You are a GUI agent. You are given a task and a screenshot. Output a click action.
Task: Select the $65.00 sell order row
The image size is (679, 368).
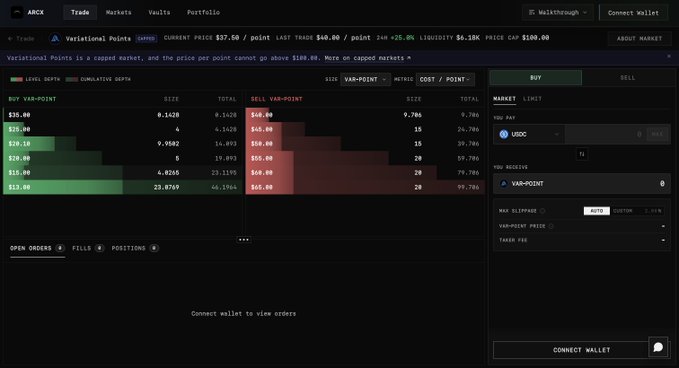pyautogui.click(x=365, y=187)
